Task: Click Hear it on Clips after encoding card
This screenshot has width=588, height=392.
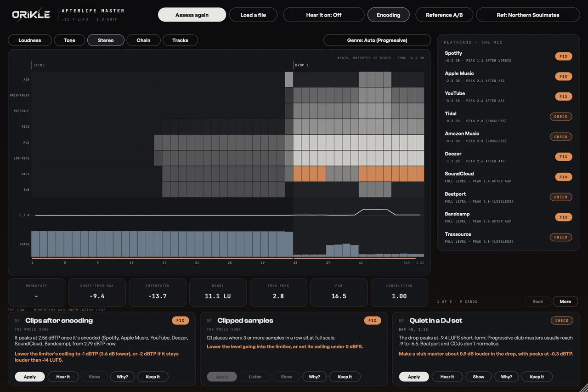Action: pyautogui.click(x=63, y=377)
